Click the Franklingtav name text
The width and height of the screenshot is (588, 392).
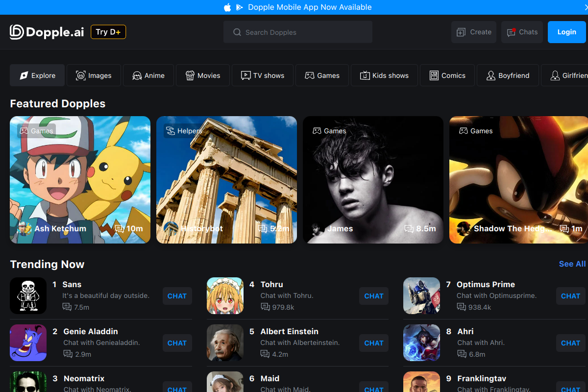click(x=482, y=378)
